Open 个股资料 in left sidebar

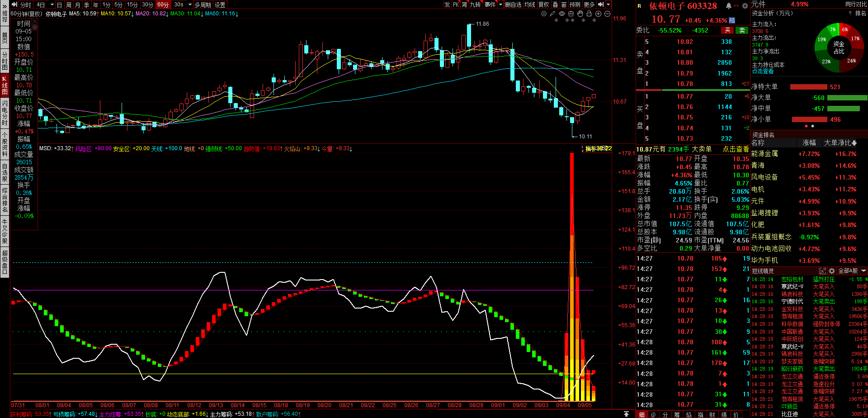coord(5,144)
